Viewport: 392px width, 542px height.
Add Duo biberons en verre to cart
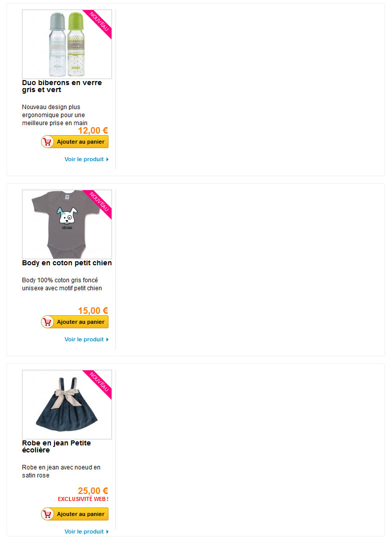(74, 142)
